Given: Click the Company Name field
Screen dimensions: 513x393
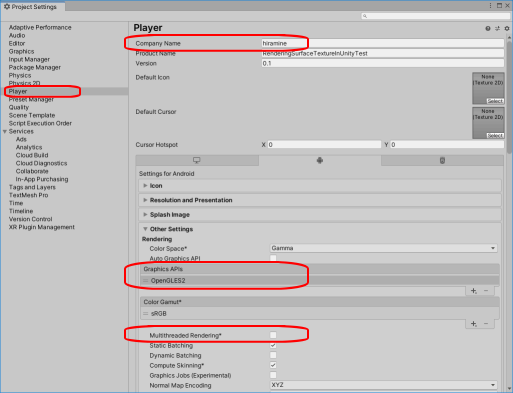Looking at the screenshot, I should (x=383, y=43).
